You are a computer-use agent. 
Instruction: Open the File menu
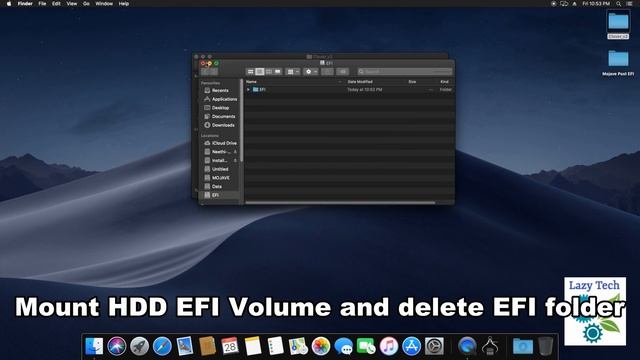click(42, 4)
